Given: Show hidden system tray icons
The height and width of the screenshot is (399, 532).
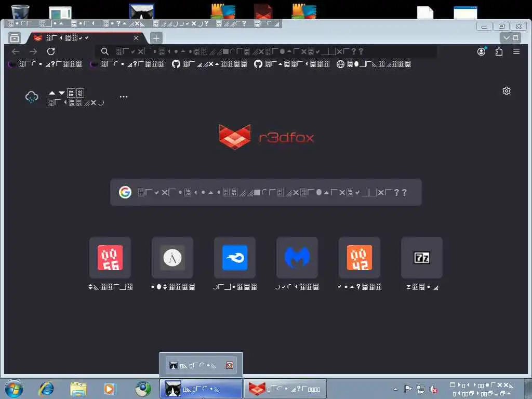Looking at the screenshot, I should tap(395, 389).
